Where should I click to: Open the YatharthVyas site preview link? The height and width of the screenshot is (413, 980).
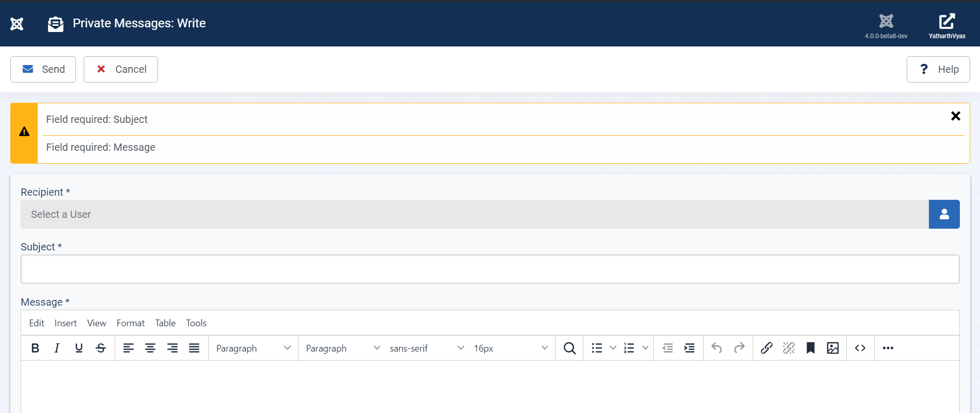(x=947, y=26)
